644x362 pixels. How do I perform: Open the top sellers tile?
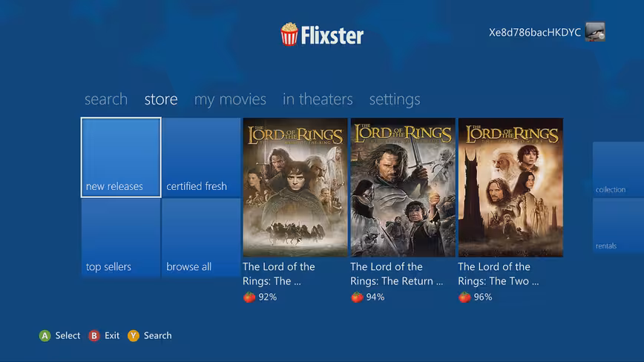click(121, 237)
